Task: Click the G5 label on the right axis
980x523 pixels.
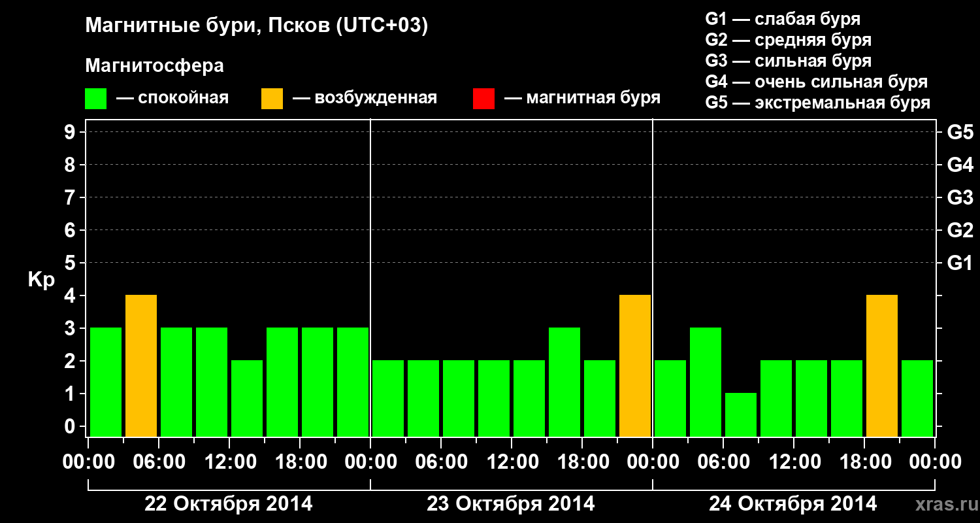Action: 960,133
